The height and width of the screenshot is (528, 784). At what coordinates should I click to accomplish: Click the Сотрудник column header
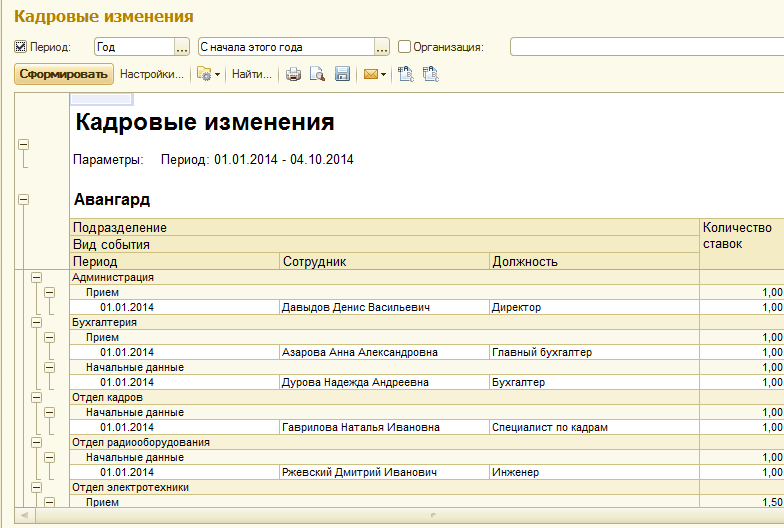pos(384,261)
